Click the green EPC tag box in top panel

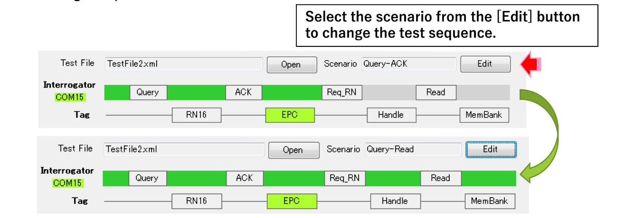click(290, 115)
